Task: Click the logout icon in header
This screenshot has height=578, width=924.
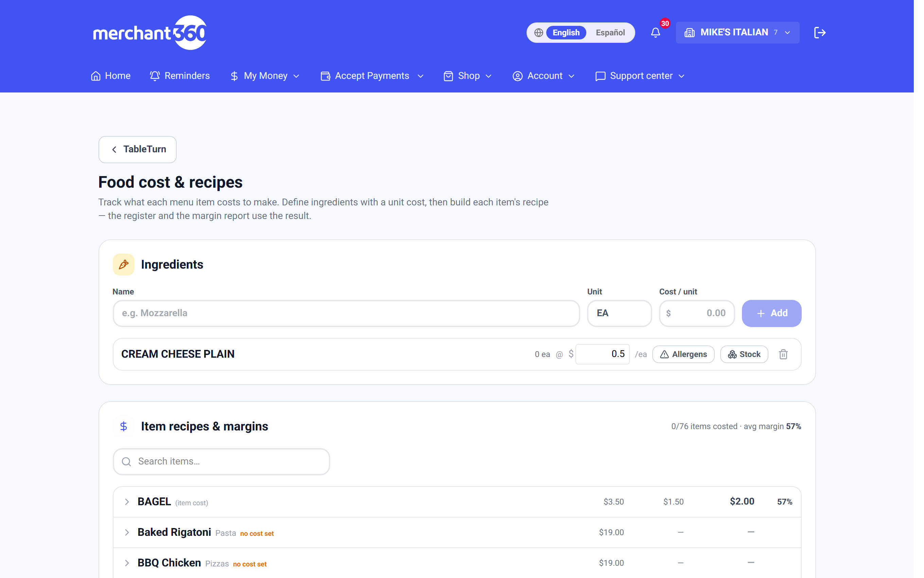Action: click(x=819, y=33)
